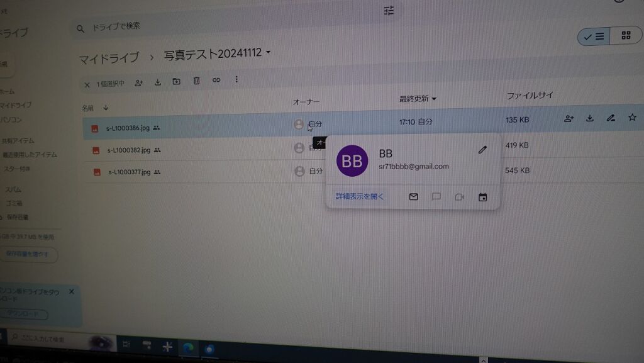
Task: Open the calendar icon in BB's contact card
Action: (482, 197)
